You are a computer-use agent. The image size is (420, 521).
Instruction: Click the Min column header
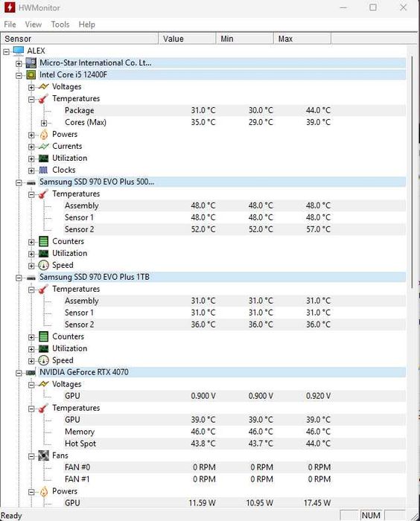(x=245, y=39)
